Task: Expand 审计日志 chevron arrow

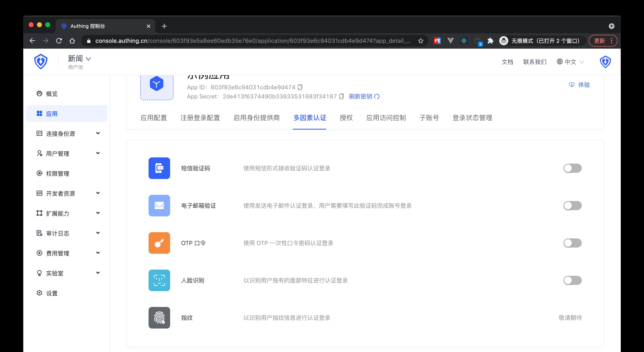Action: (x=98, y=233)
